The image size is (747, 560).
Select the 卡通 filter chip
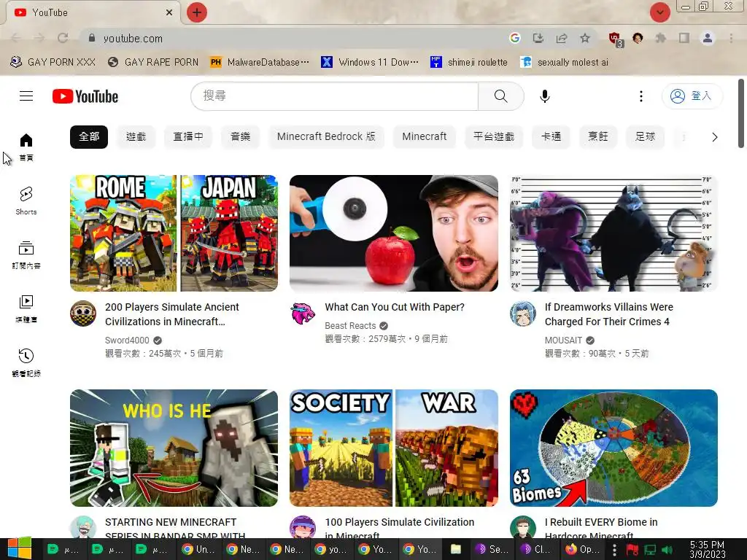click(x=551, y=137)
